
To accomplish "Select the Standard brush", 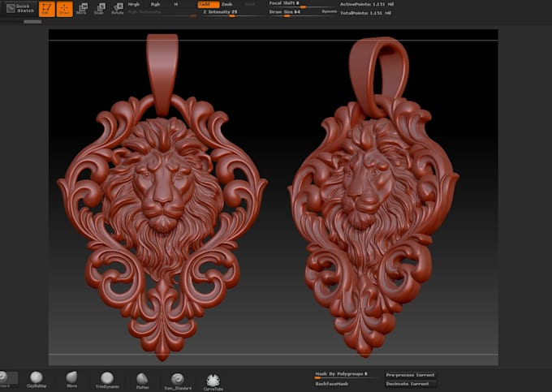I will (6, 379).
